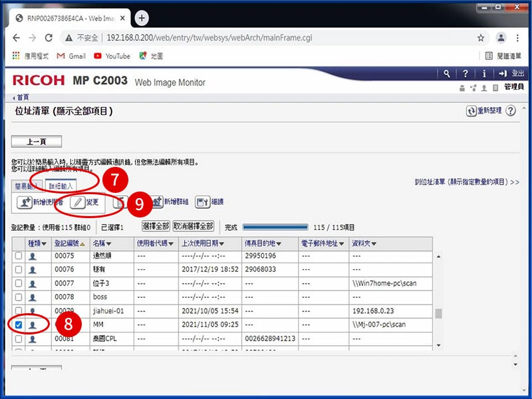
Task: Click the address list vertical scrollbar thumb
Action: [x=438, y=314]
